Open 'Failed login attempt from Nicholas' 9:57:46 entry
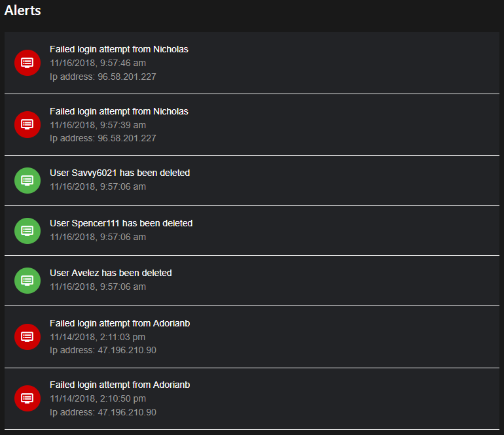The height and width of the screenshot is (435, 504). (x=118, y=50)
